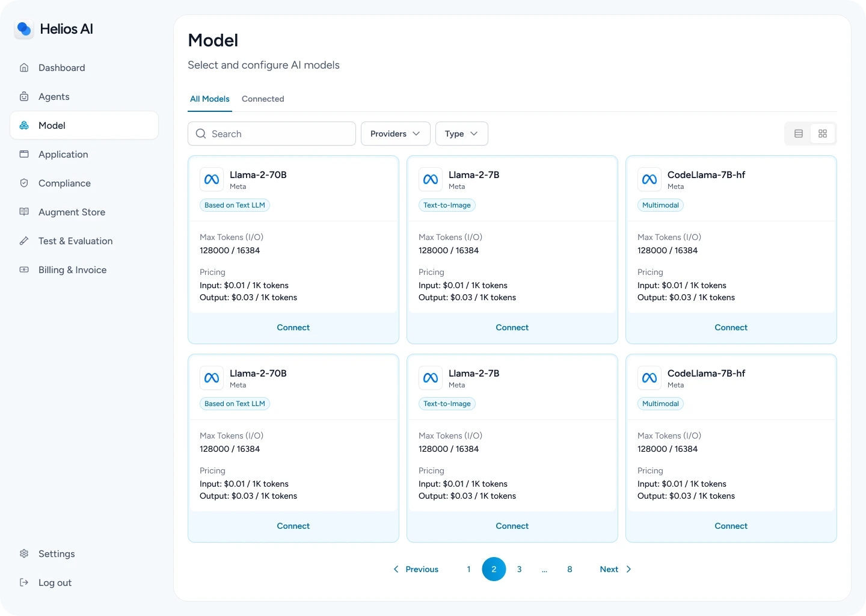866x616 pixels.
Task: Click the bottom-row Multimodal tag
Action: coord(660,404)
